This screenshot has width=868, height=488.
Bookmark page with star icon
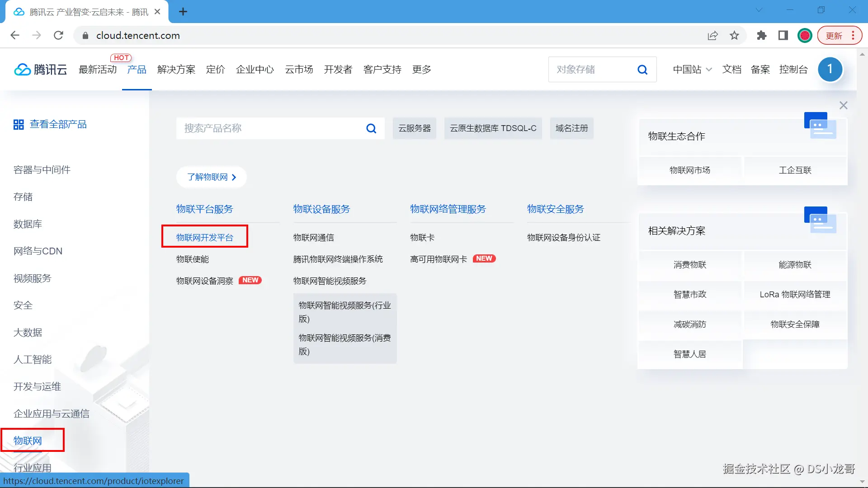tap(734, 36)
